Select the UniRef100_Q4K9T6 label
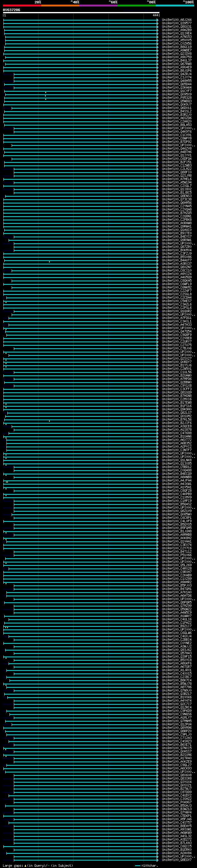197x868 pixels. [177, 132]
